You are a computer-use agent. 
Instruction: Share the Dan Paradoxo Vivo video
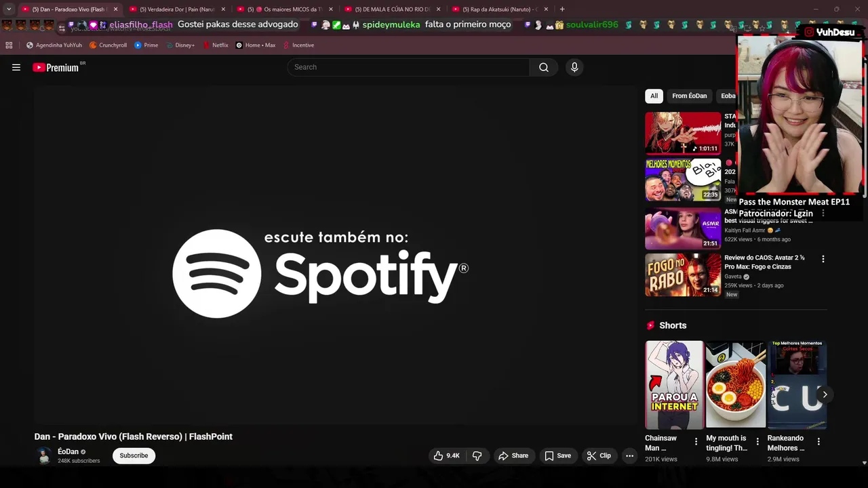pyautogui.click(x=513, y=455)
